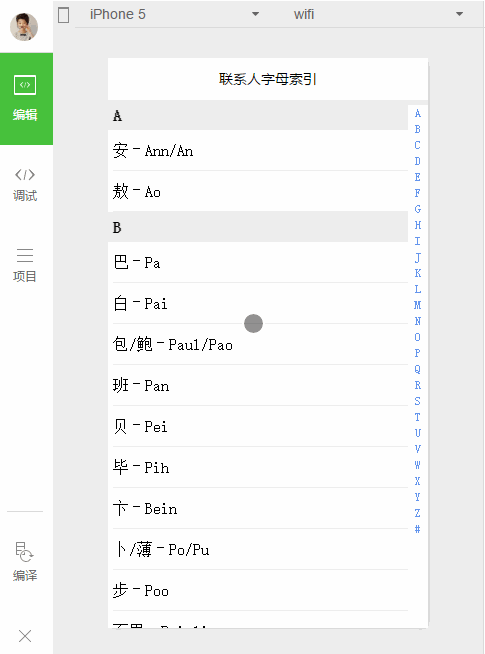Click the device rotate icon beside iPhone 5
This screenshot has width=485, height=654.
(x=63, y=15)
